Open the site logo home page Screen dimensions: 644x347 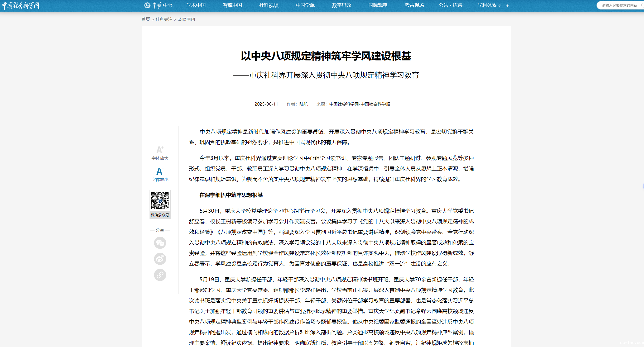(x=21, y=5)
